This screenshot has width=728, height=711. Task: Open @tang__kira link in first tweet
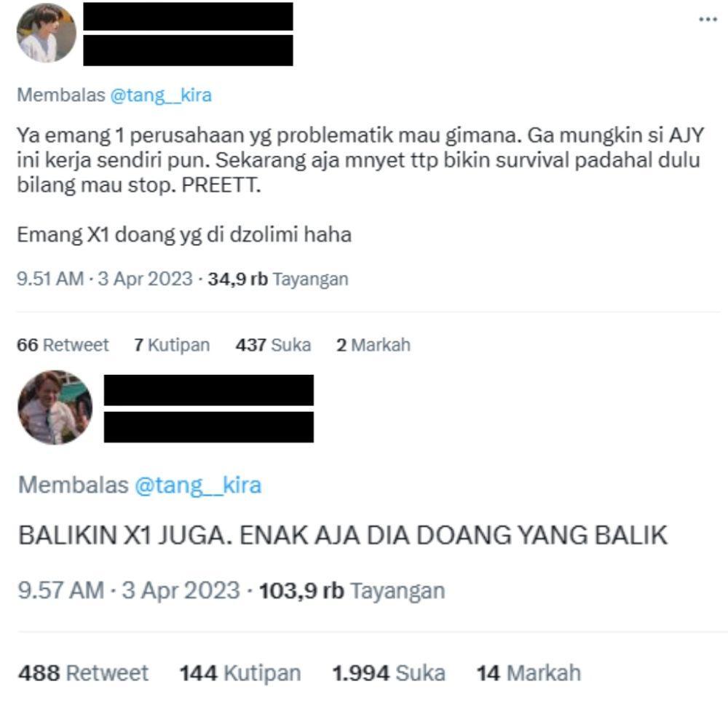click(161, 95)
